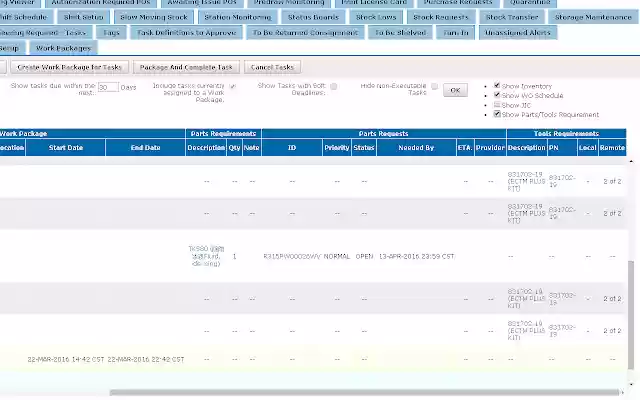Click the OK filter button
The image size is (640, 400).
(455, 90)
